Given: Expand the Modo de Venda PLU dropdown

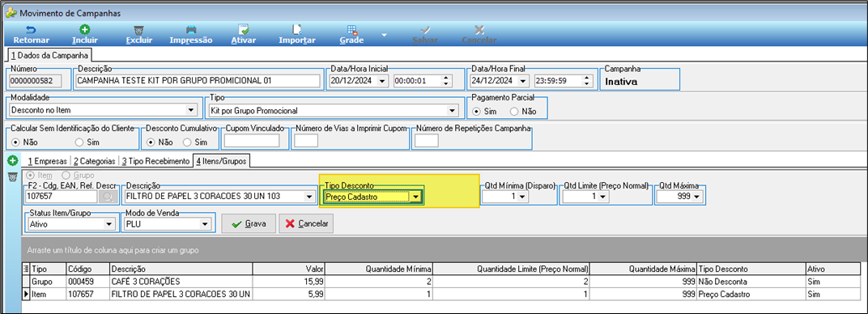Looking at the screenshot, I should (205, 224).
